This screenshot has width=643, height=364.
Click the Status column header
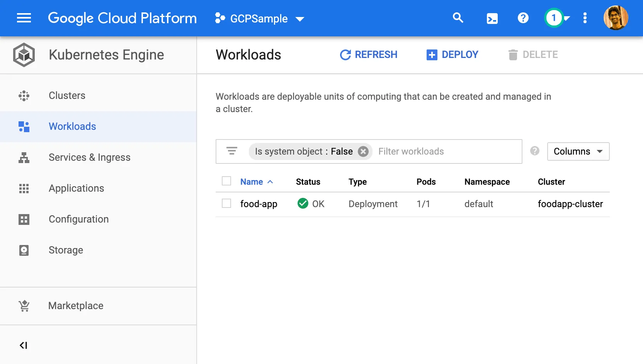coord(308,182)
